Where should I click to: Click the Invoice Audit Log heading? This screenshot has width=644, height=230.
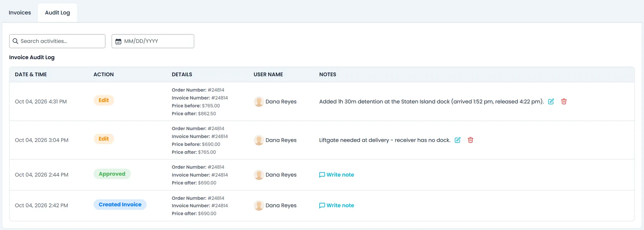click(x=32, y=57)
